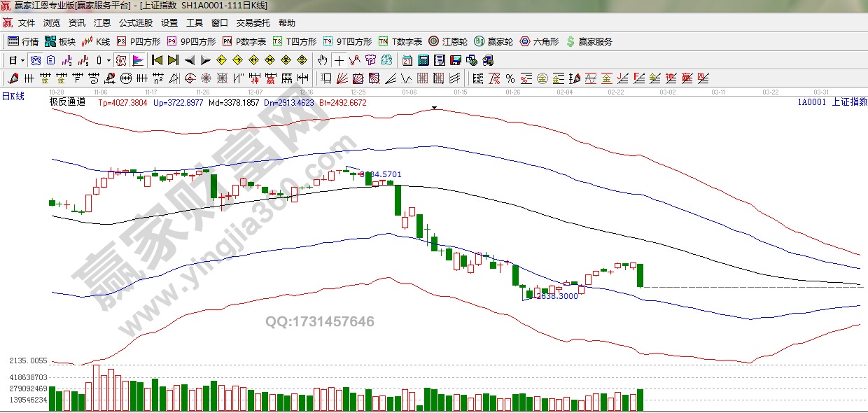
Task: Click the 行情 quotes button
Action: click(x=23, y=41)
